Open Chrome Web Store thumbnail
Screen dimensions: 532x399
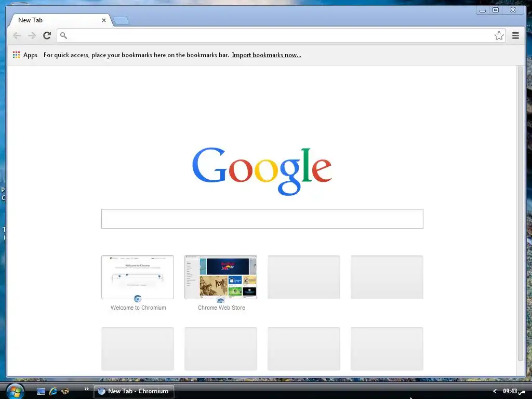(x=220, y=277)
